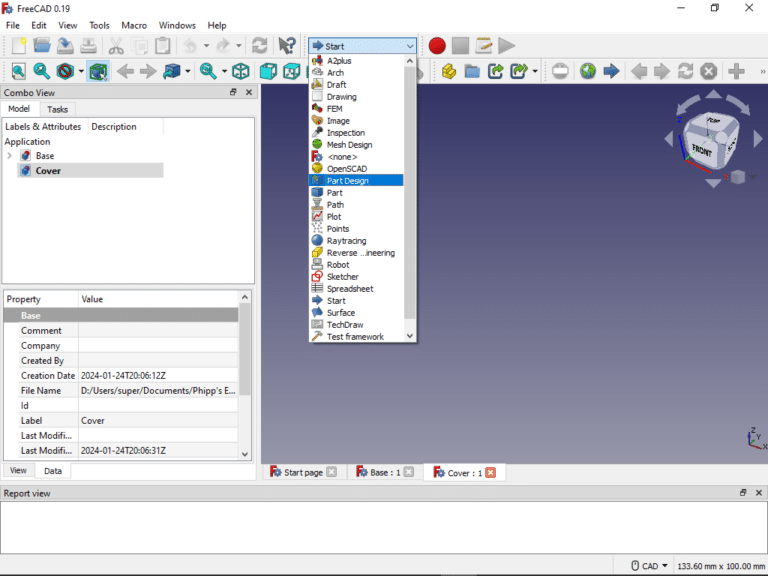768x576 pixels.
Task: Choose Spreadsheet workbench in the list
Action: [x=356, y=289]
